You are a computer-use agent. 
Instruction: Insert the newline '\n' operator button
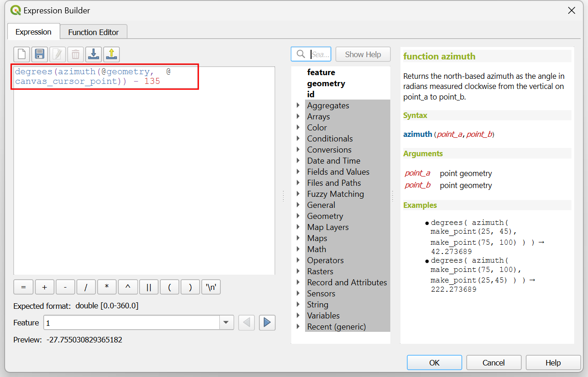click(211, 287)
